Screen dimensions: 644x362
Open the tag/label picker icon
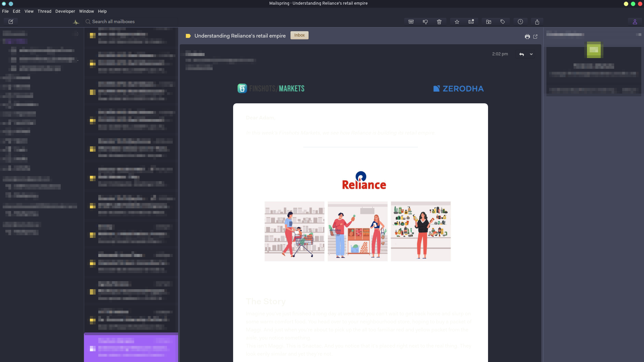tap(502, 21)
